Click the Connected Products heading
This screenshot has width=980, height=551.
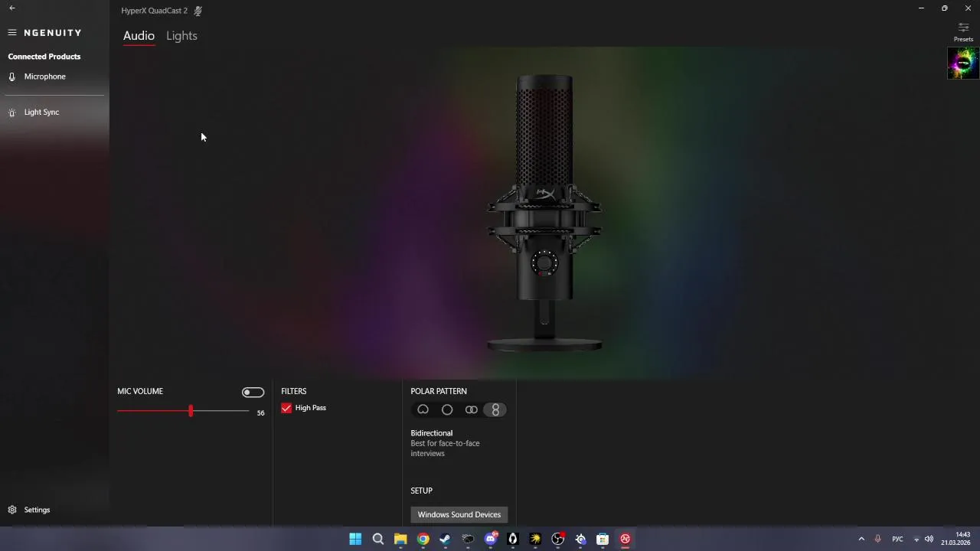tap(44, 57)
